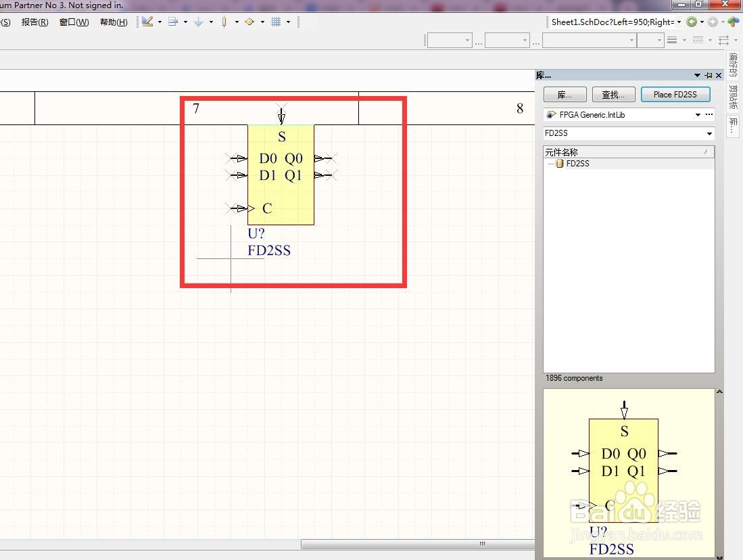
Task: Click the up arrow of preview scrollbar
Action: point(719,392)
